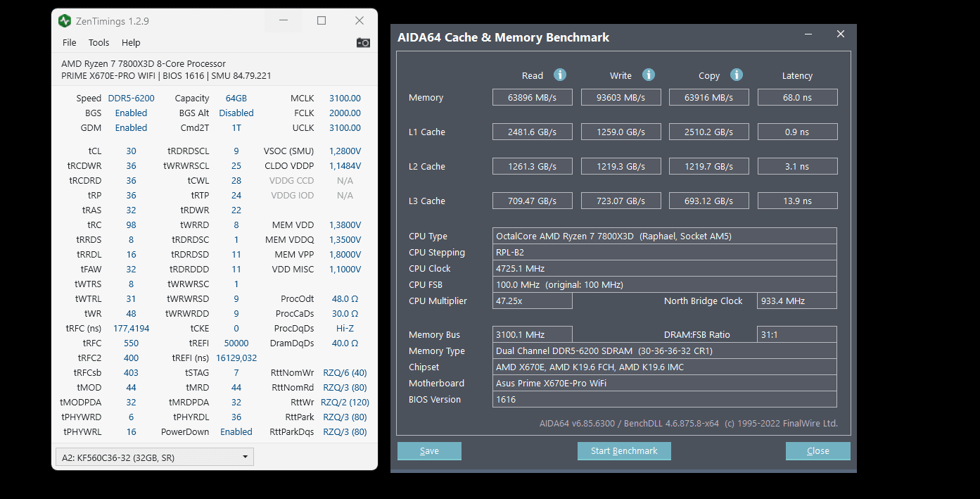The height and width of the screenshot is (499, 980).
Task: Click the CPU Type field in AIDA64
Action: click(665, 236)
